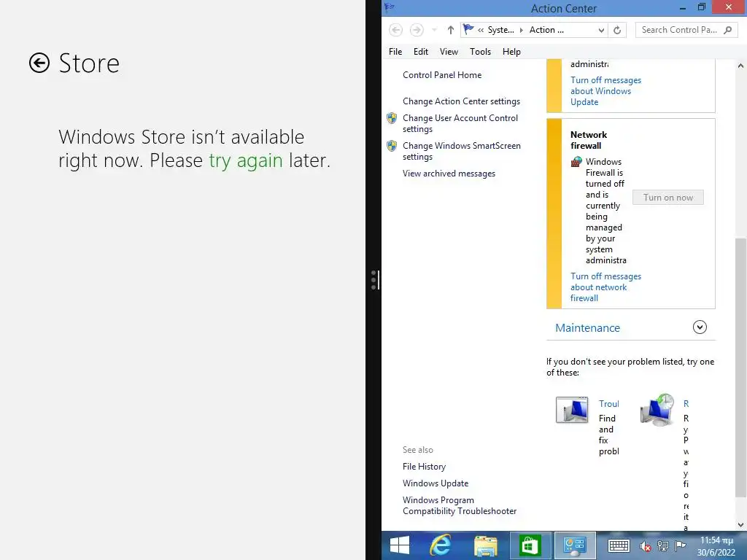Image resolution: width=747 pixels, height=560 pixels.
Task: Open Internet Explorer from taskbar
Action: (x=440, y=545)
